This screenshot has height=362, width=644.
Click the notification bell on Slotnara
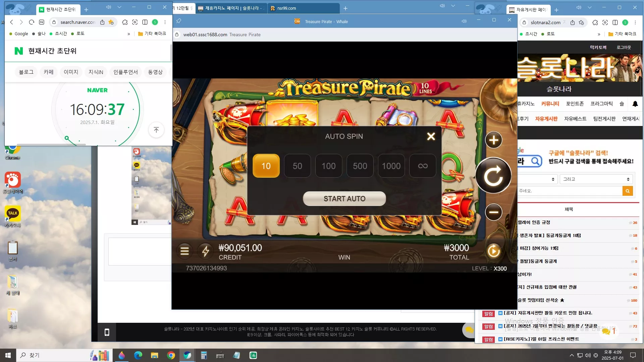point(635,104)
